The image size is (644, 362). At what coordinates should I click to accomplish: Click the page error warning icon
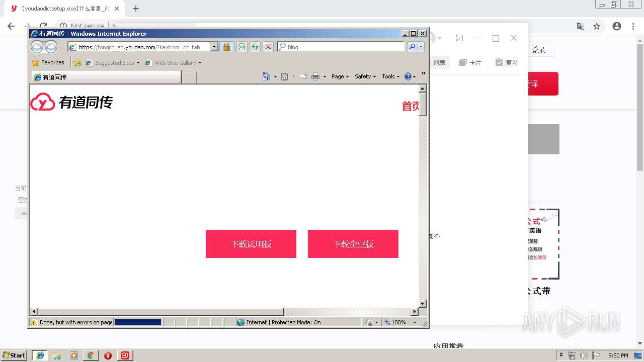click(34, 322)
